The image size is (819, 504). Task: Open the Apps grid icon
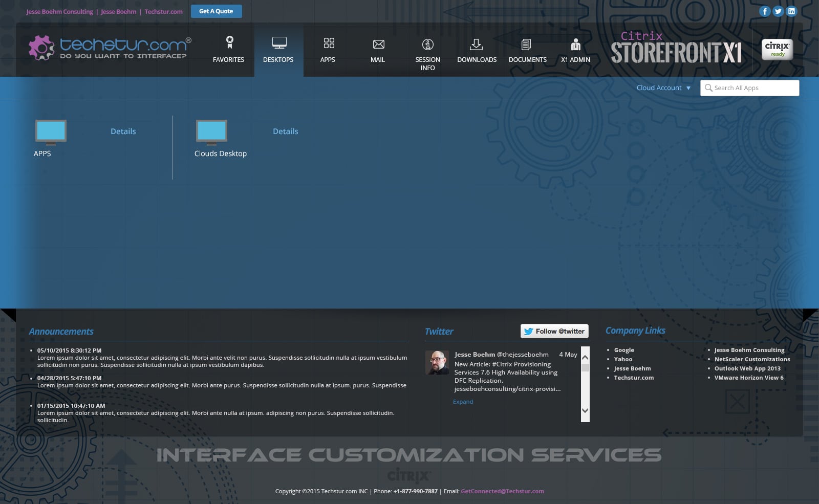[329, 43]
